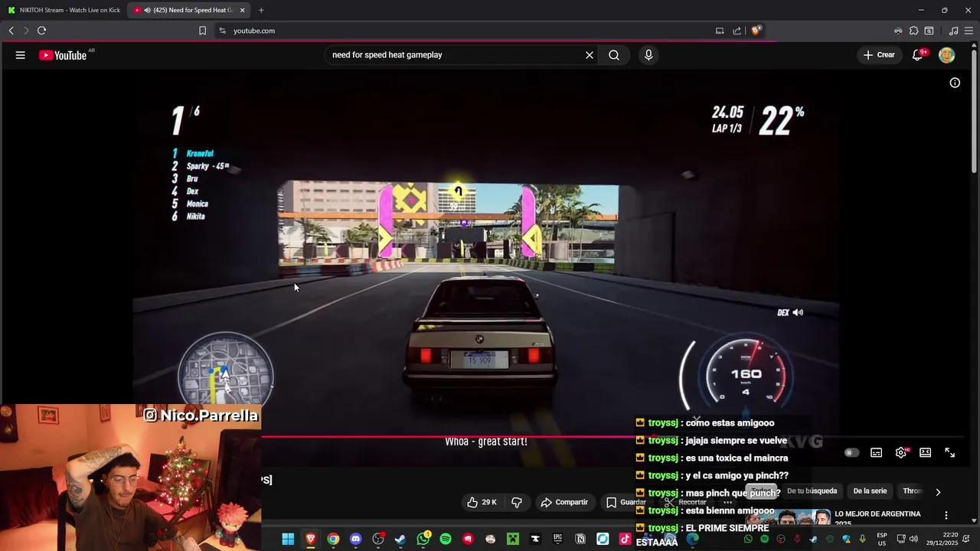Screen dimensions: 980x551
Task: Open system volume speaker in tray
Action: pos(913,539)
